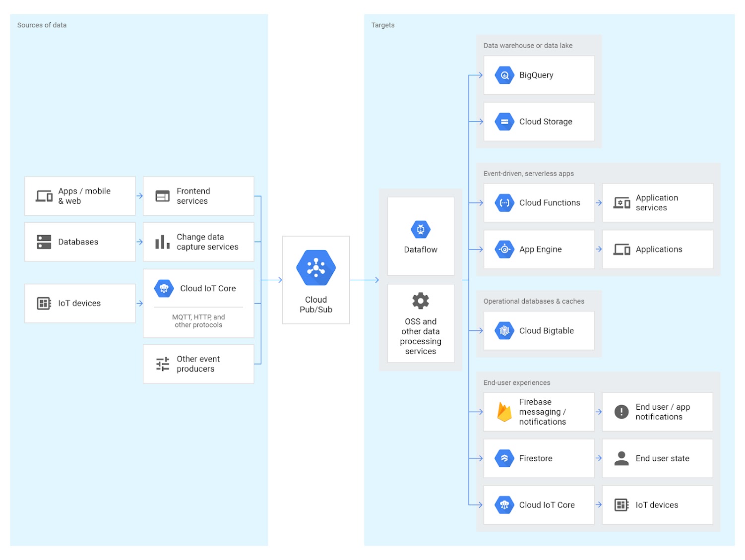
Task: Select the Cloud Bigtable icon
Action: point(504,331)
